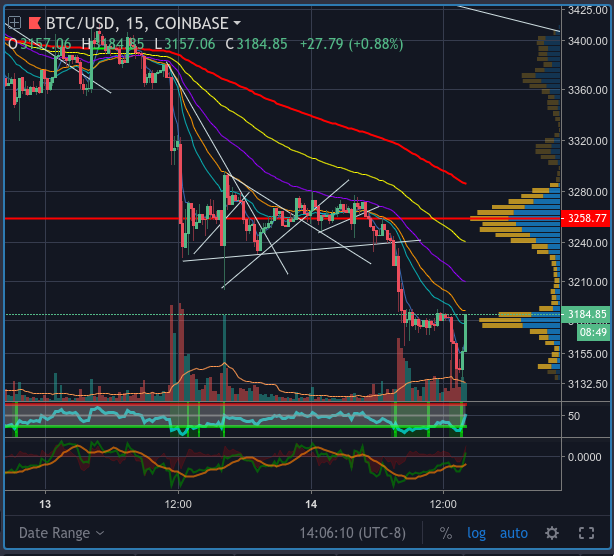Toggle percent scale mode
The image size is (614, 556).
tap(446, 533)
